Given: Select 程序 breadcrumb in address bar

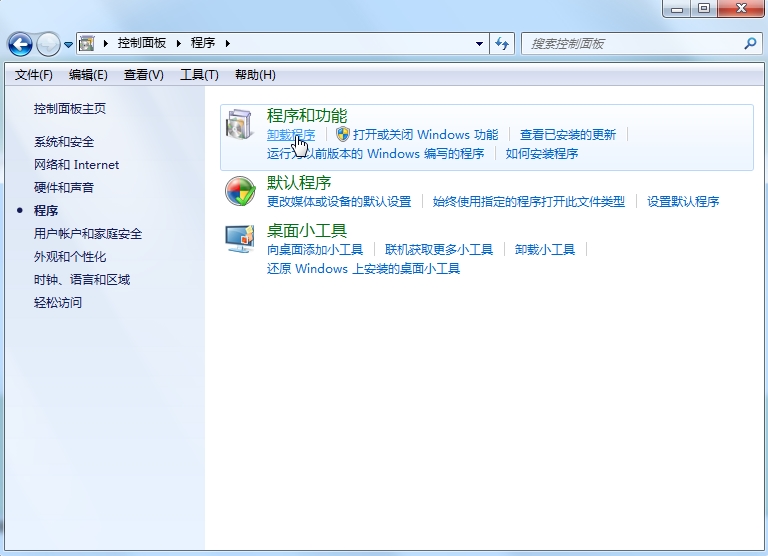Looking at the screenshot, I should [203, 43].
